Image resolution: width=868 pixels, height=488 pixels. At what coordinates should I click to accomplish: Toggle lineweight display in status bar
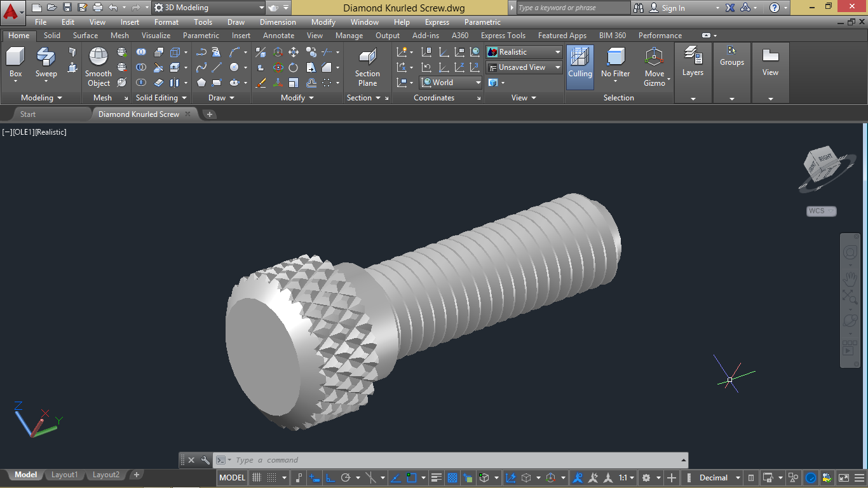tap(437, 477)
